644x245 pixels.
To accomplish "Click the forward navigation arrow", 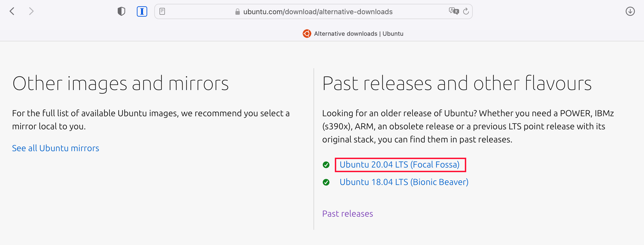I will point(31,11).
